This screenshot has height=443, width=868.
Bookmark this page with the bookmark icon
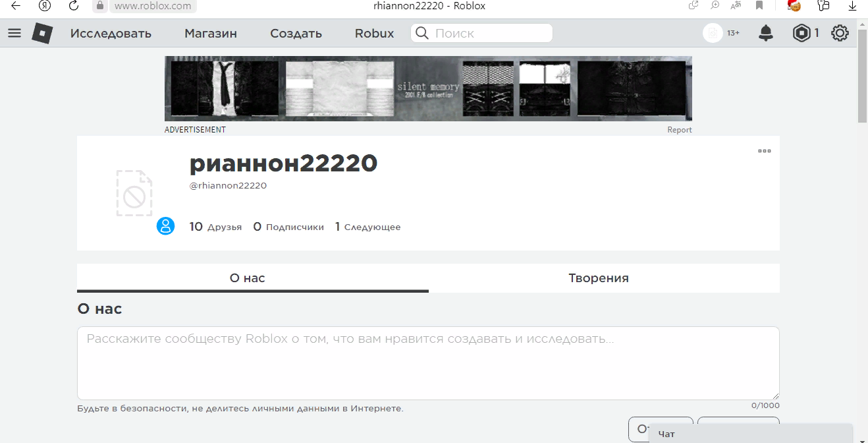(759, 6)
